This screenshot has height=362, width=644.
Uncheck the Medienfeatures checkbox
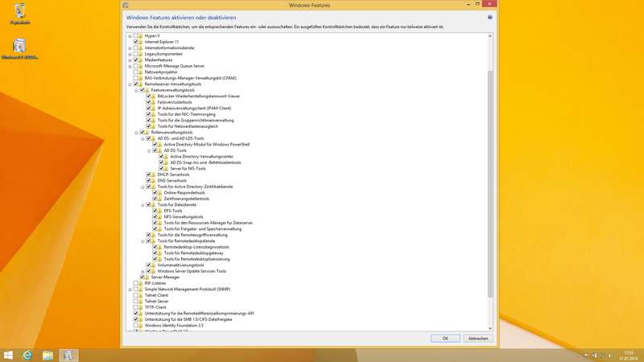(x=135, y=60)
